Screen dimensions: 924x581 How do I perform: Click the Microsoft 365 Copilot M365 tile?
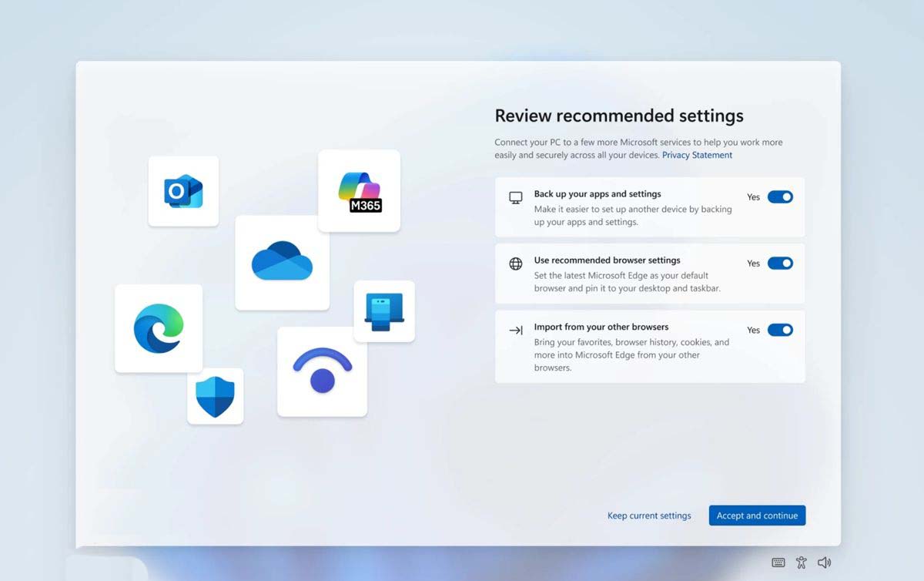(x=359, y=190)
